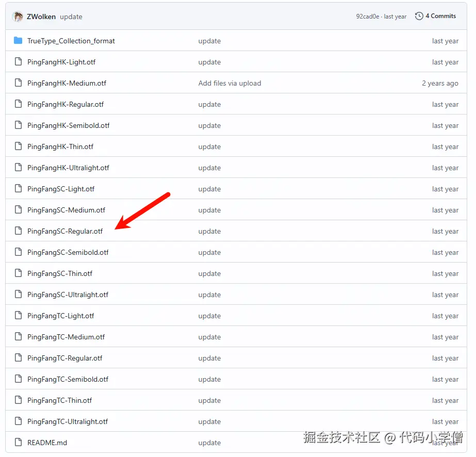Open PingFangSC-Ultralight.otf file
This screenshot has height=457, width=476.
click(68, 295)
